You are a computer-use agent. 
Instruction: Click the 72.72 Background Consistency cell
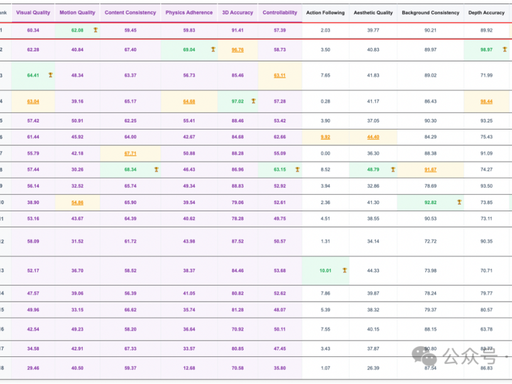(x=430, y=241)
